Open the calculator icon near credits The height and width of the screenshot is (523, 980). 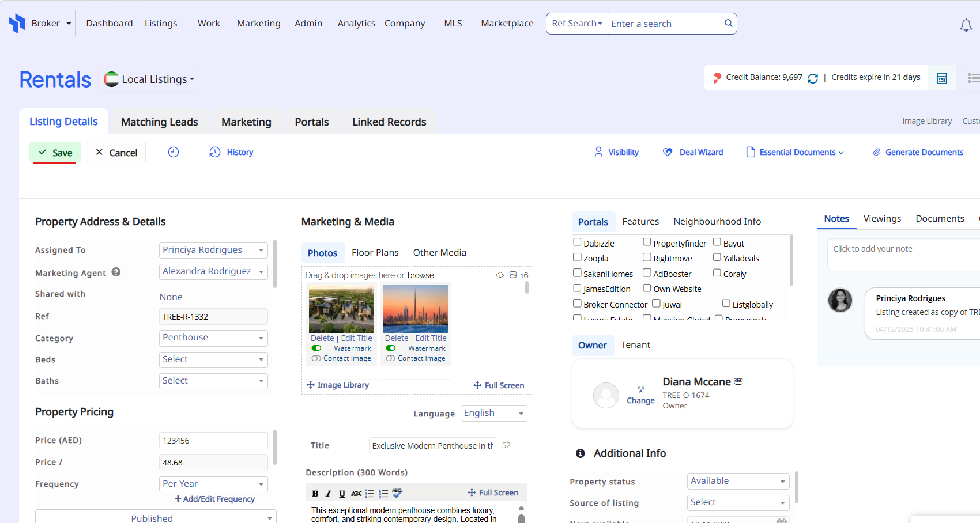(x=941, y=78)
